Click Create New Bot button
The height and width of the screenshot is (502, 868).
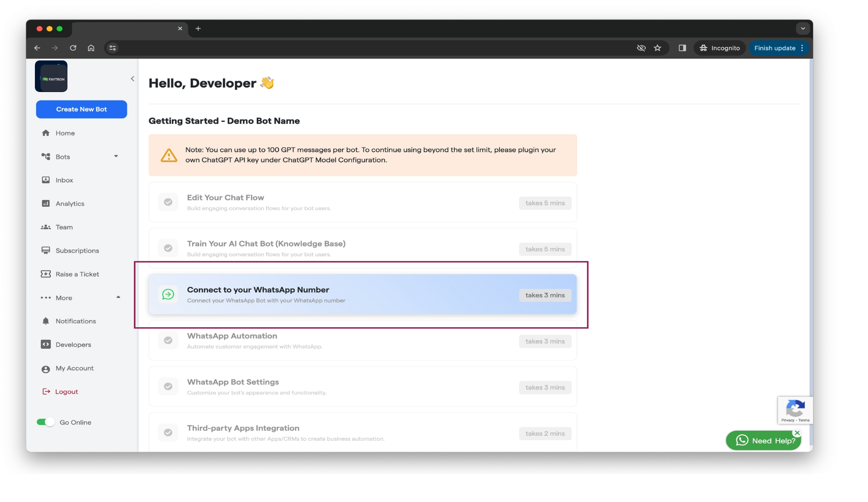tap(81, 109)
